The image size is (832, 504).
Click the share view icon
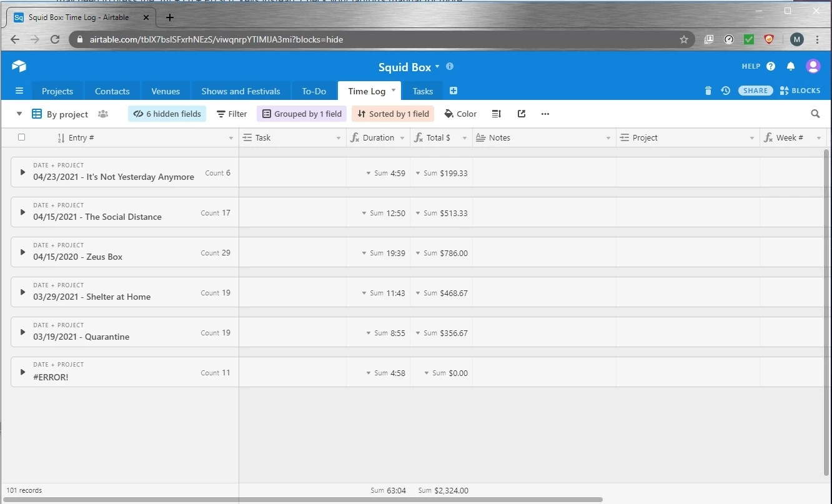point(522,114)
